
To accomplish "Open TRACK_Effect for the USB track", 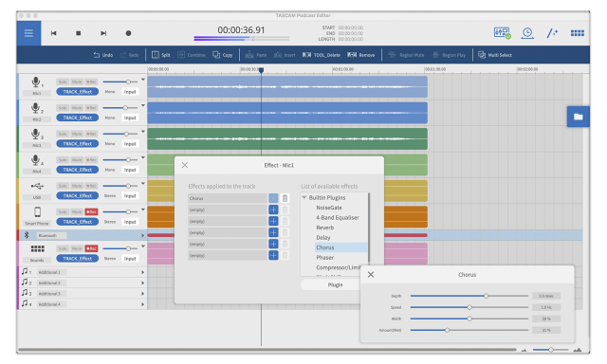I will coord(78,195).
